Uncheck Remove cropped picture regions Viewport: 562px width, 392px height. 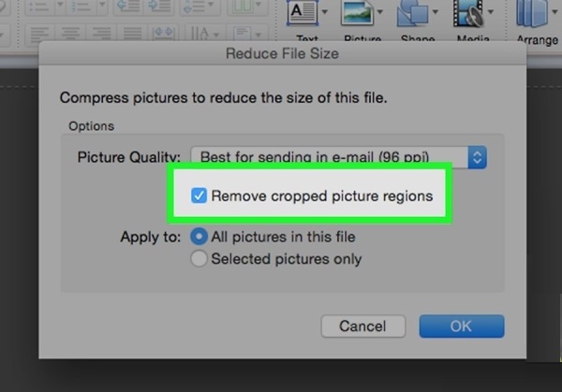click(199, 196)
